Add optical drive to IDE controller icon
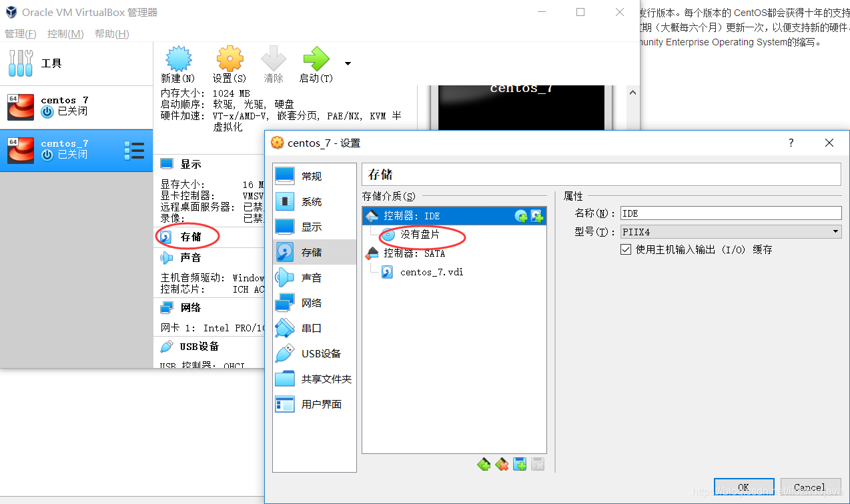The height and width of the screenshot is (504, 850). 522,216
